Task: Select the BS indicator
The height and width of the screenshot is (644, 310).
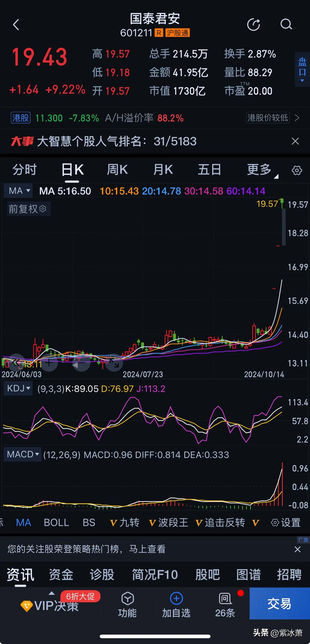Action: coord(89,523)
